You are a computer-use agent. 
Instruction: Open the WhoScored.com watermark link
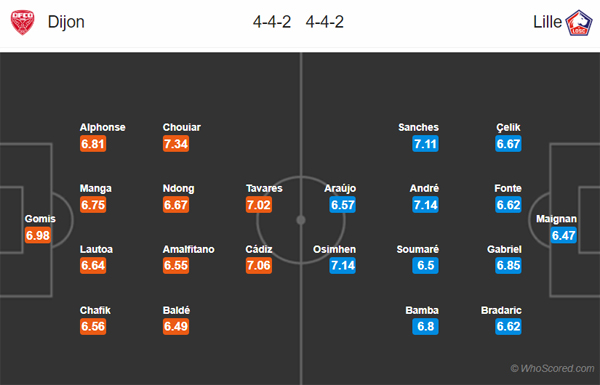click(x=552, y=368)
